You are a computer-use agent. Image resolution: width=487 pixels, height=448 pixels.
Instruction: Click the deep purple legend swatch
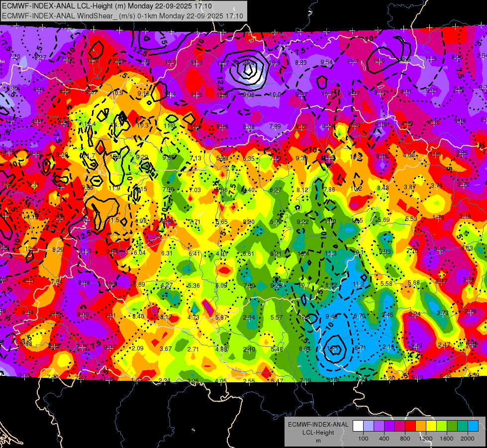(x=390, y=426)
